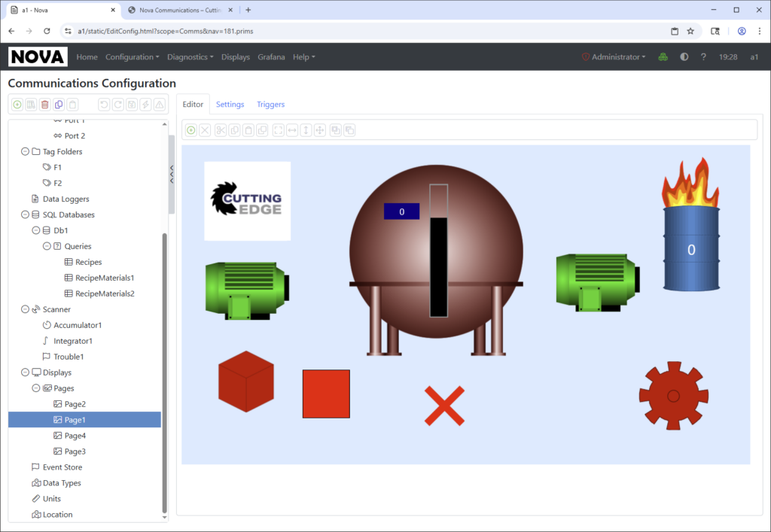
Task: Go to Grafana link in navbar
Action: point(271,57)
